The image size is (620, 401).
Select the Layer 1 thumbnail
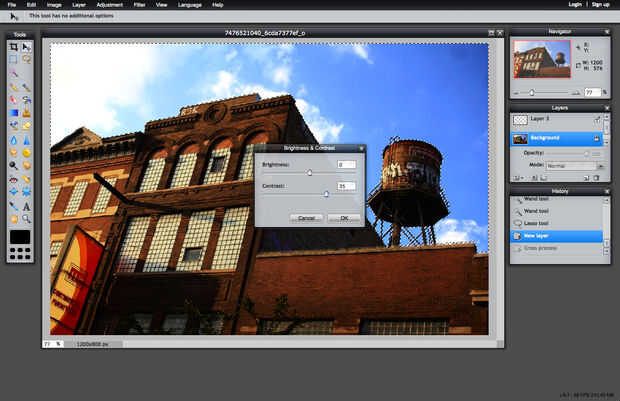pos(520,119)
